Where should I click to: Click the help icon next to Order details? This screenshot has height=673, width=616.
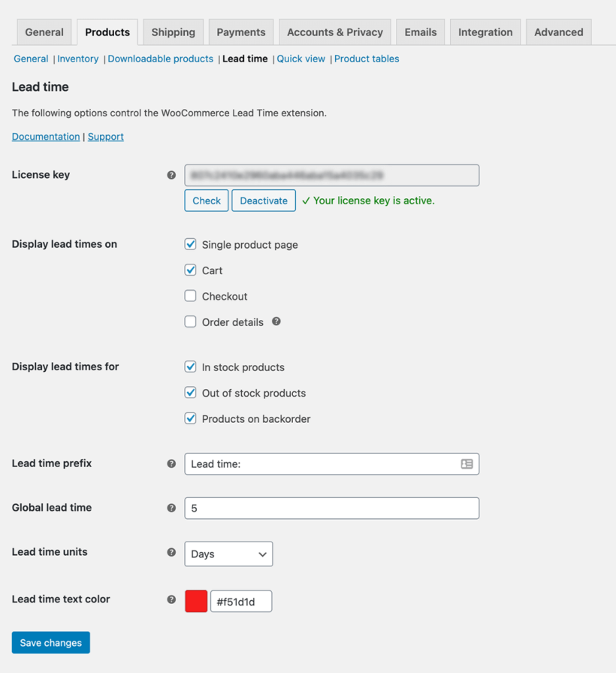tap(276, 321)
